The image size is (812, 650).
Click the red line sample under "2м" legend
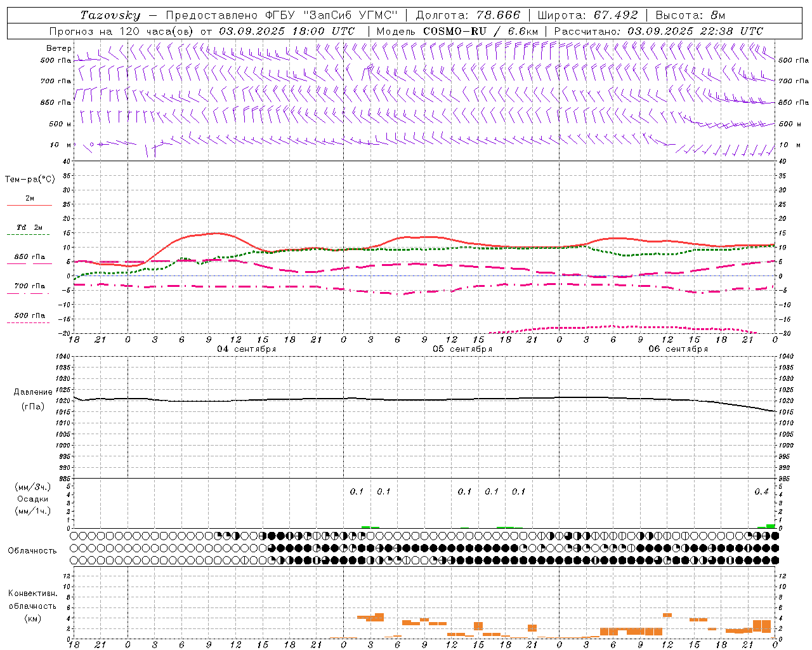(x=29, y=205)
